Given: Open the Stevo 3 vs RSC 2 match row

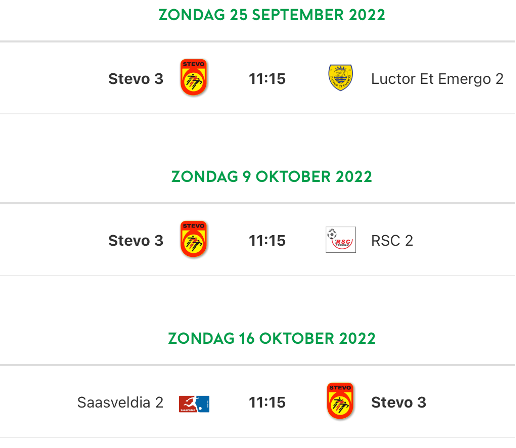Looking at the screenshot, I should pyautogui.click(x=257, y=239).
